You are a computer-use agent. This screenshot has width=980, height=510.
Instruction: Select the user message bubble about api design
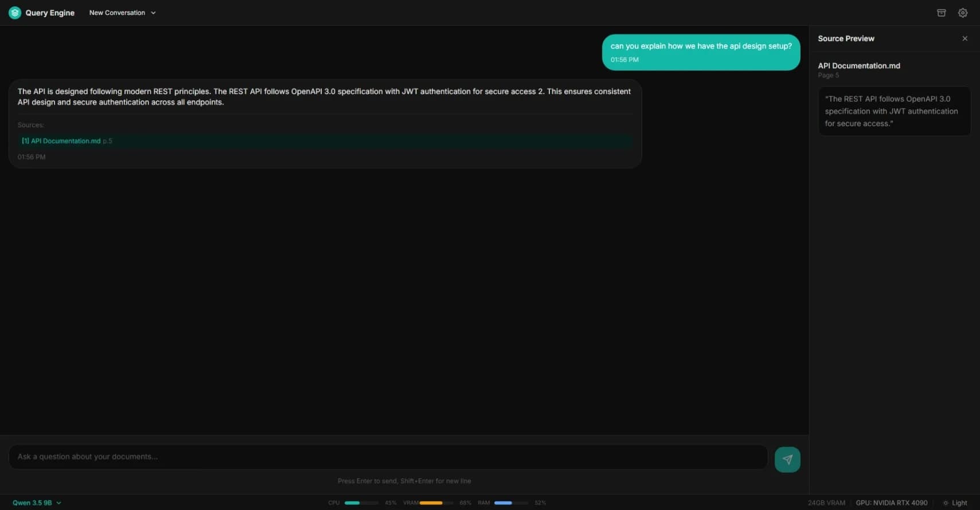[701, 52]
